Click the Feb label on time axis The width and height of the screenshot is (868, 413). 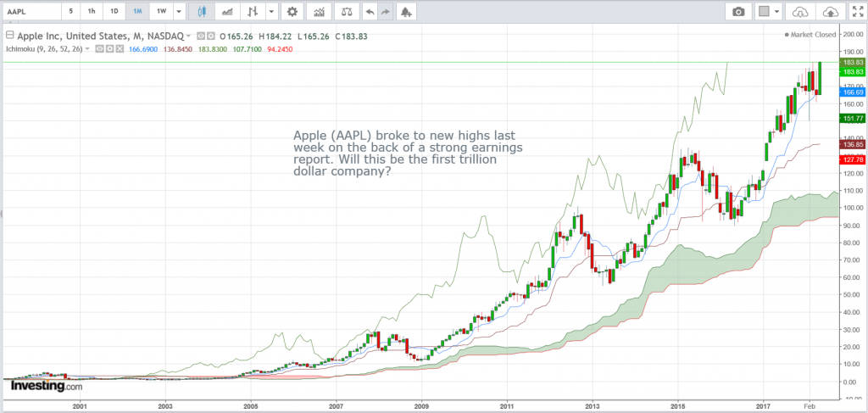tap(810, 405)
